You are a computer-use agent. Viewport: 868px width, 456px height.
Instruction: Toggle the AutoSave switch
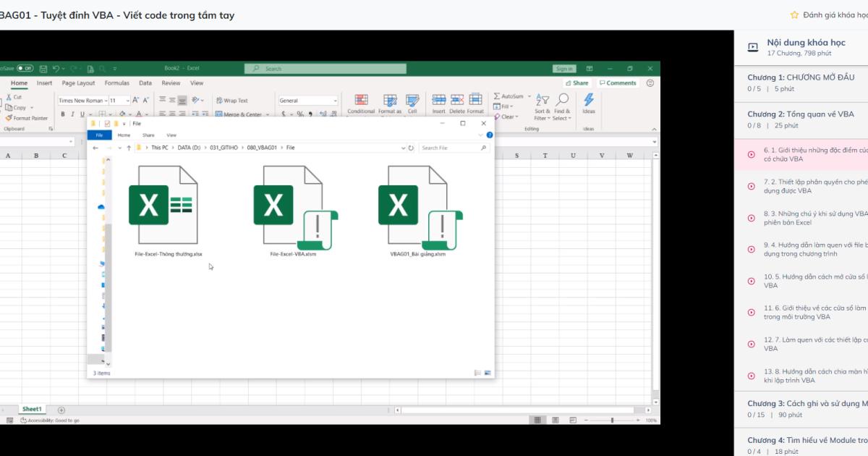25,69
